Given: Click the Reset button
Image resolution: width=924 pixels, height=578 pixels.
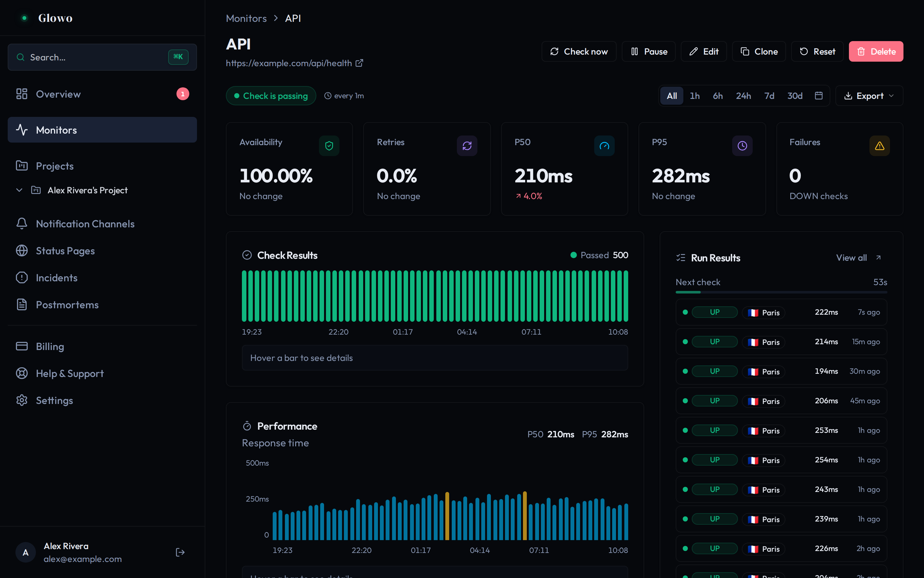Looking at the screenshot, I should pyautogui.click(x=817, y=51).
